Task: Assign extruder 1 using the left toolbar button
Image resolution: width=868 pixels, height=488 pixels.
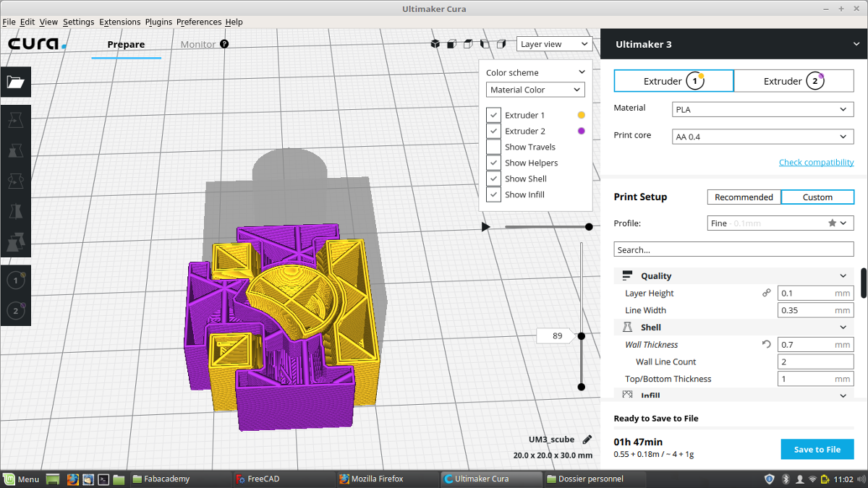Action: coord(15,281)
